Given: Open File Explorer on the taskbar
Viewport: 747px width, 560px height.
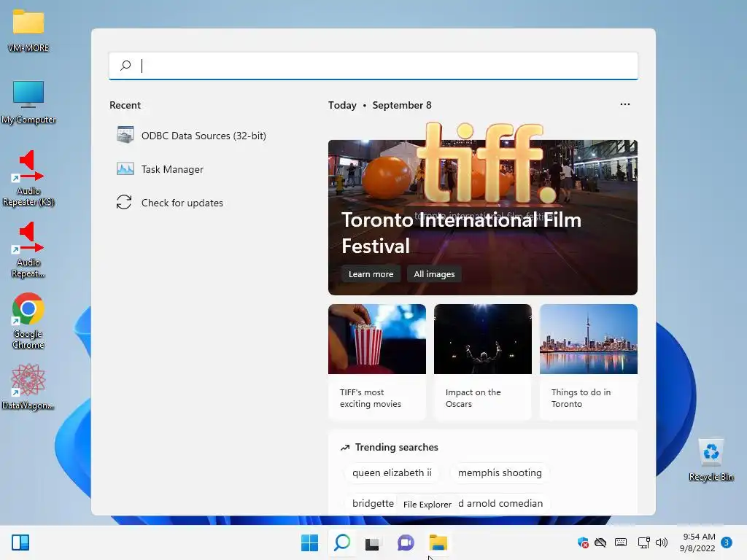Looking at the screenshot, I should pos(438,542).
